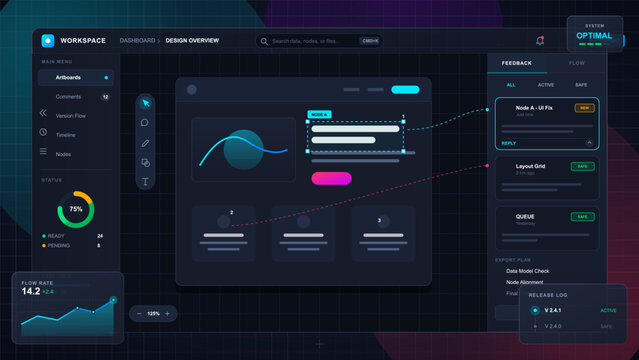The height and width of the screenshot is (360, 639).
Task: Select the V 2.4.0 release dot
Action: [x=535, y=326]
